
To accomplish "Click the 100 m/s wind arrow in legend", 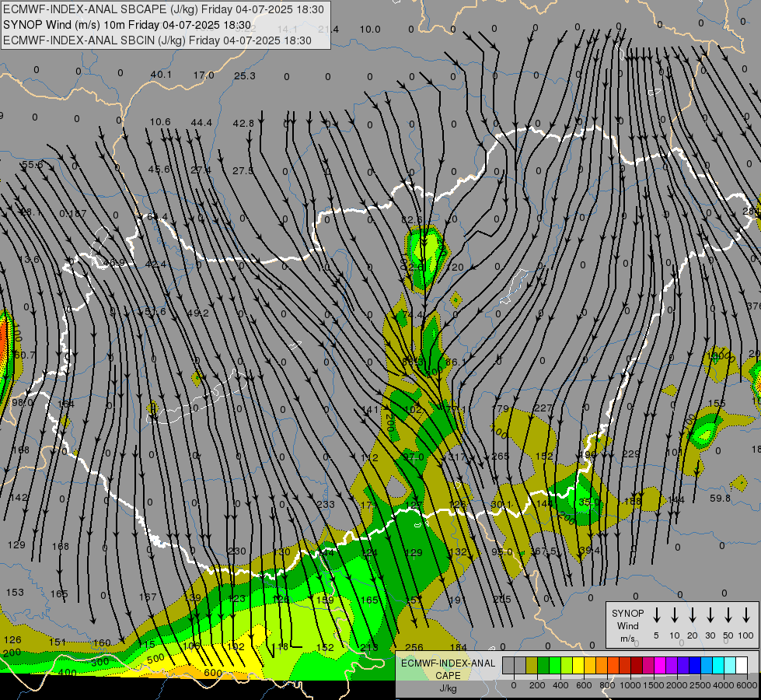I will click(x=746, y=615).
